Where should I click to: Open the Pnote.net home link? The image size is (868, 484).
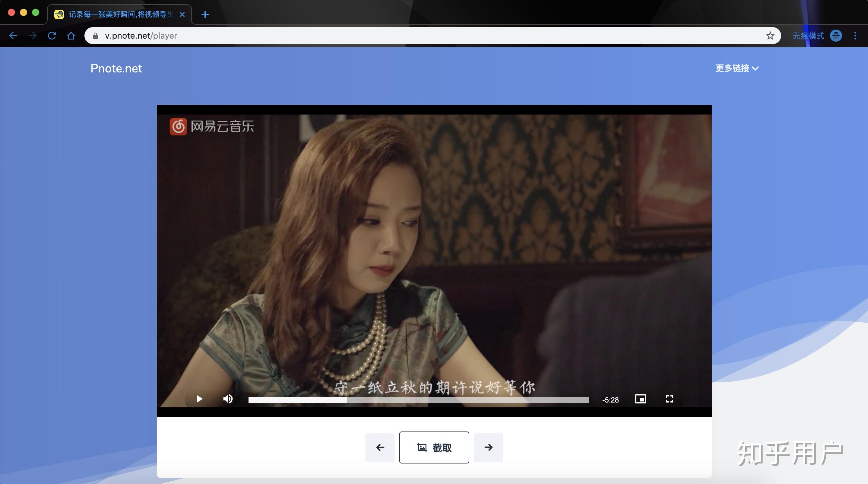(x=116, y=68)
